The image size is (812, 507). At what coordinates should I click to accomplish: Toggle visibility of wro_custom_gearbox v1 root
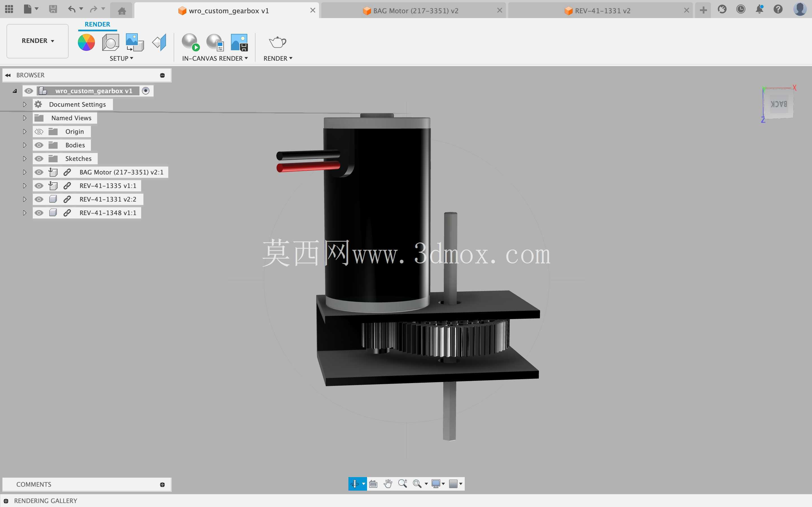(x=29, y=91)
